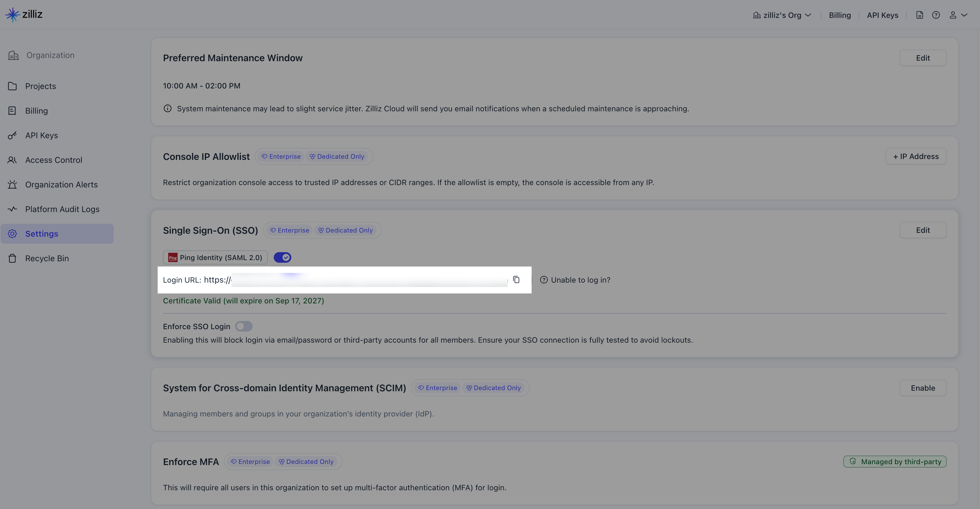
Task: Open API Keys in the sidebar
Action: (x=57, y=135)
